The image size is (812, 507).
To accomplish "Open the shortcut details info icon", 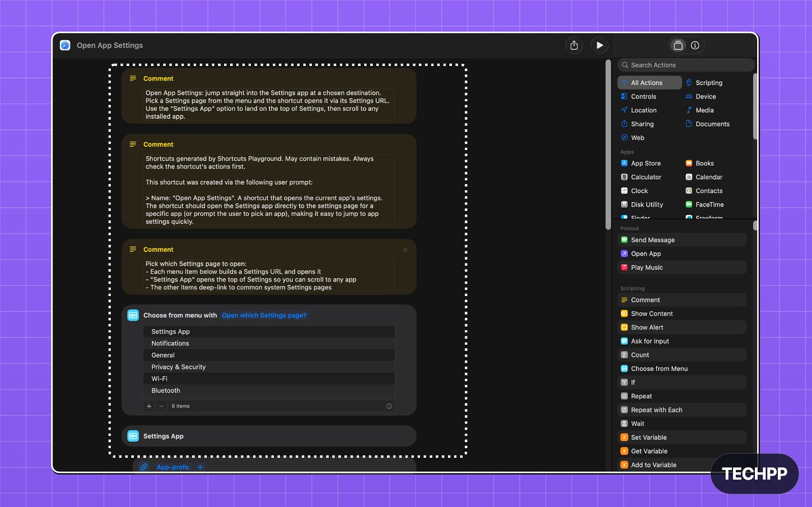I will point(695,45).
